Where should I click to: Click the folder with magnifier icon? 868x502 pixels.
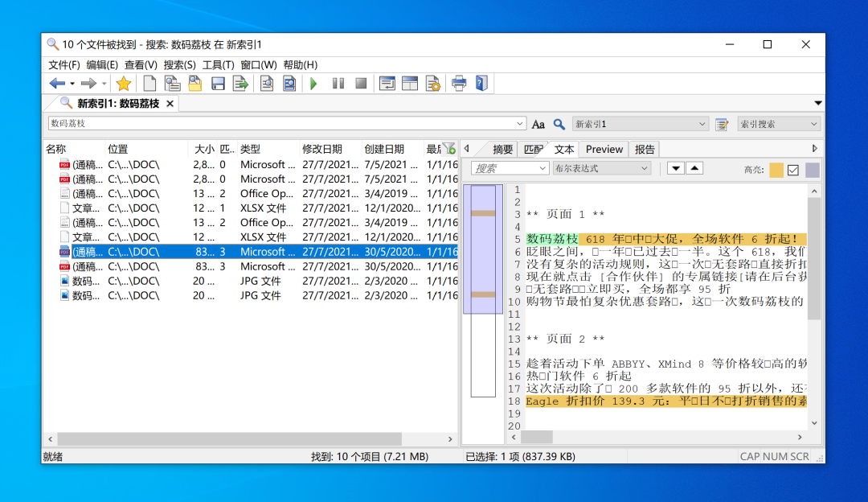point(194,84)
